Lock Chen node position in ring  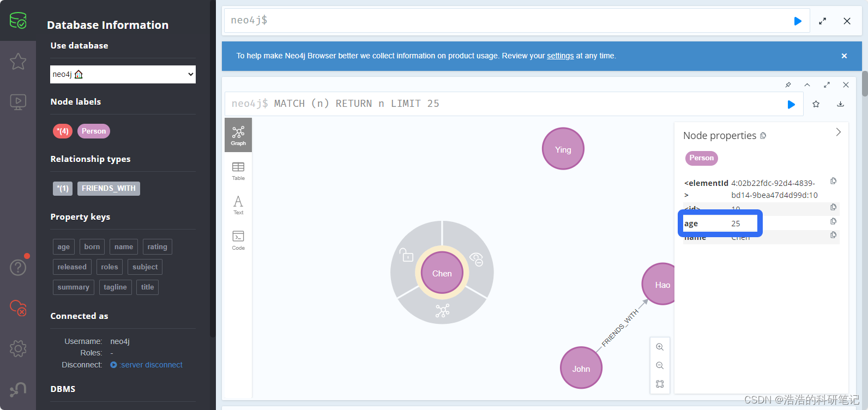pos(407,255)
